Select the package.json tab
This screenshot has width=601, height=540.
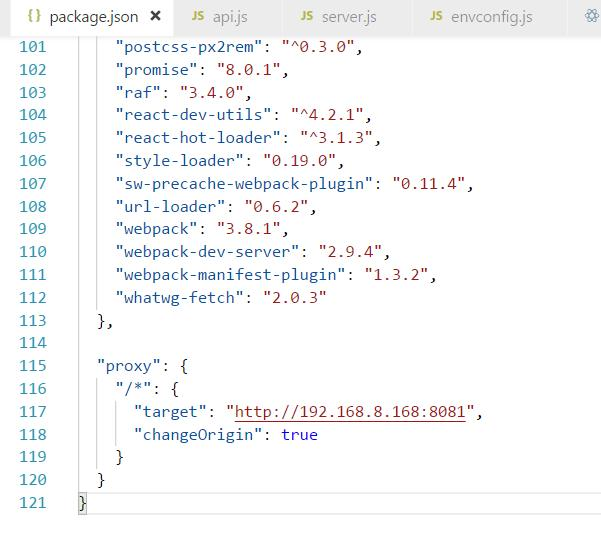point(92,17)
